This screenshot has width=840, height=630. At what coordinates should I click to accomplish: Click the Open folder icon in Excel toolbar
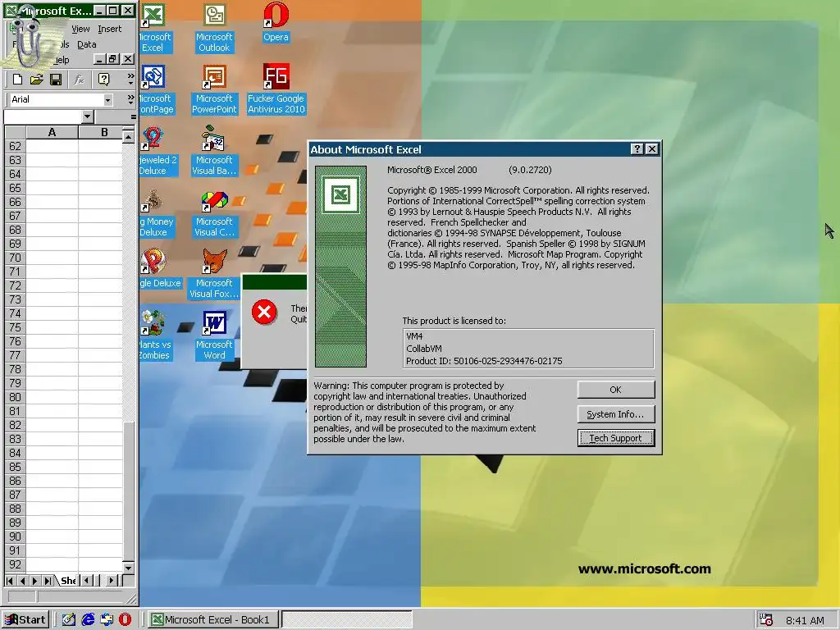tap(36, 80)
